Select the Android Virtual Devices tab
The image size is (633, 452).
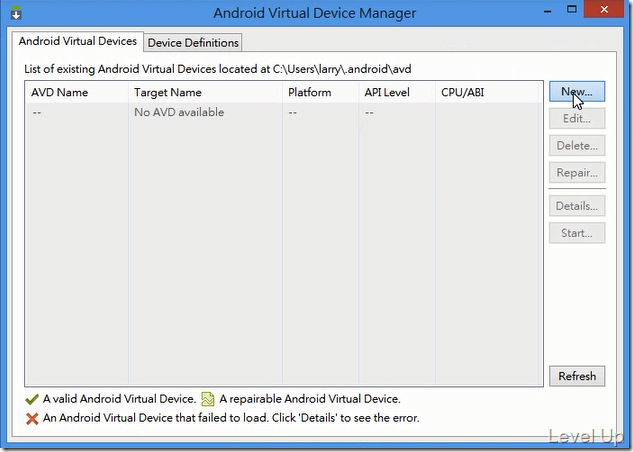[78, 41]
